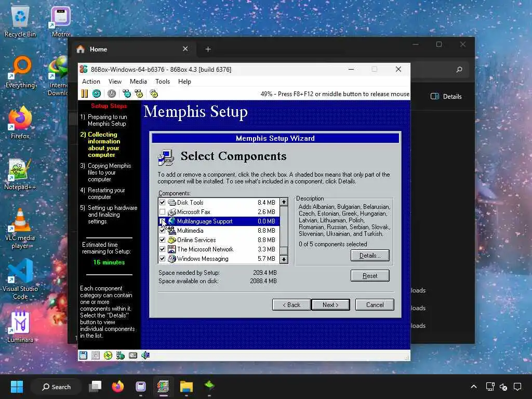
Task: Select Visual Studio Code desktop icon
Action: point(20,280)
